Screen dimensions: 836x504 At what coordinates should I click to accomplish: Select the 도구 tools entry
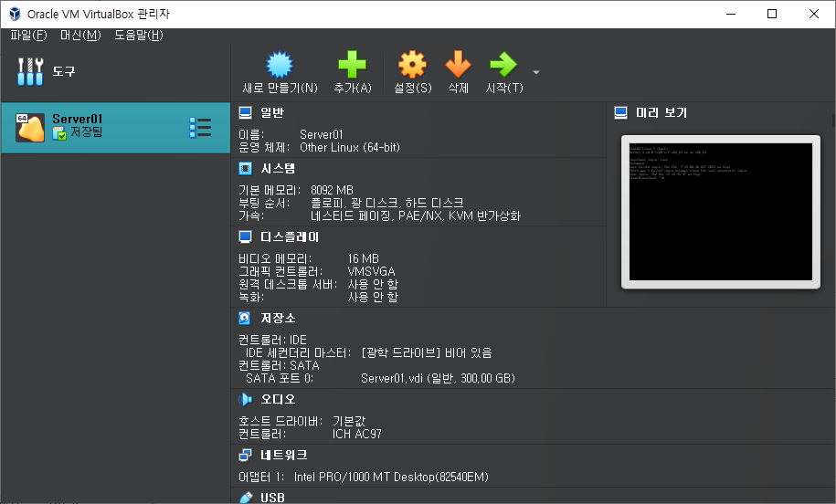point(115,71)
